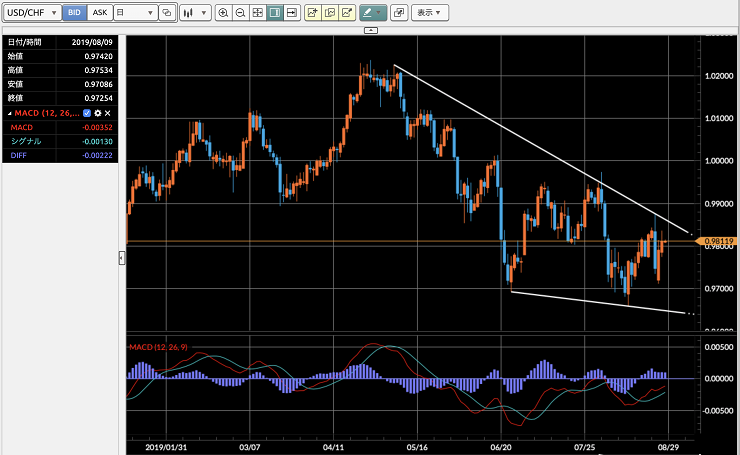Click the DIFF value -0.00222

(x=97, y=155)
